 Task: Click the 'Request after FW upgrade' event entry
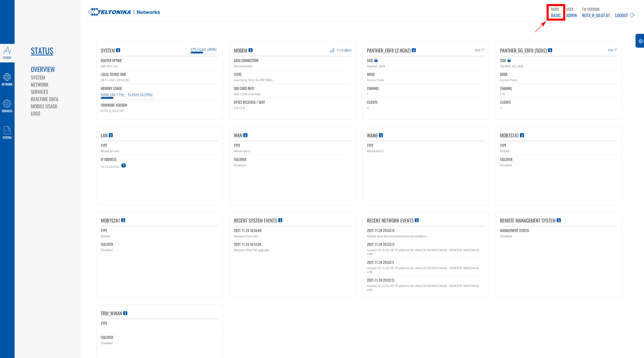pyautogui.click(x=251, y=250)
